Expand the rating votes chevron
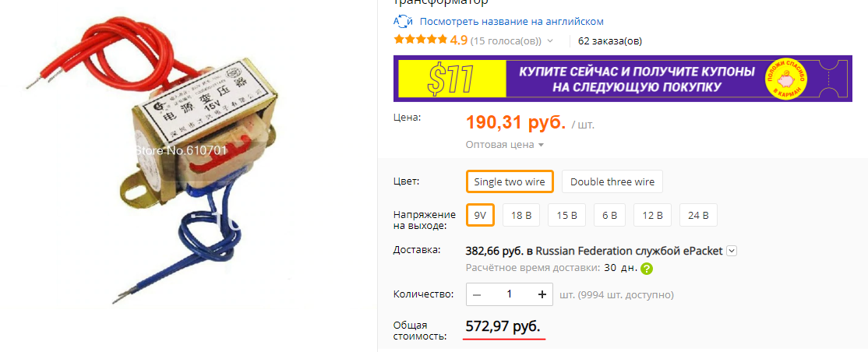 (x=549, y=40)
